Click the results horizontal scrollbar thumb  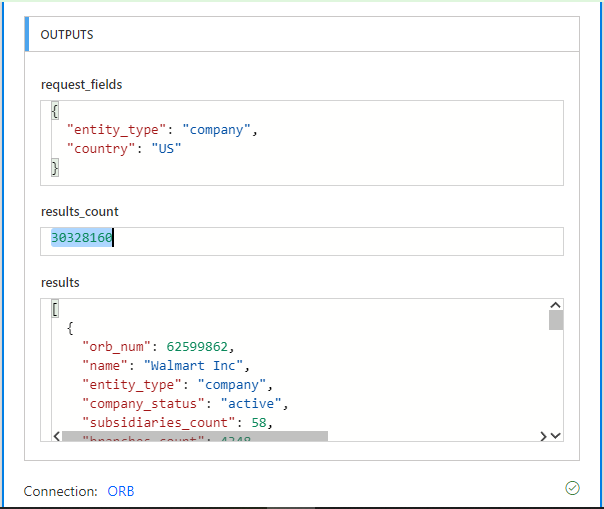(x=194, y=436)
